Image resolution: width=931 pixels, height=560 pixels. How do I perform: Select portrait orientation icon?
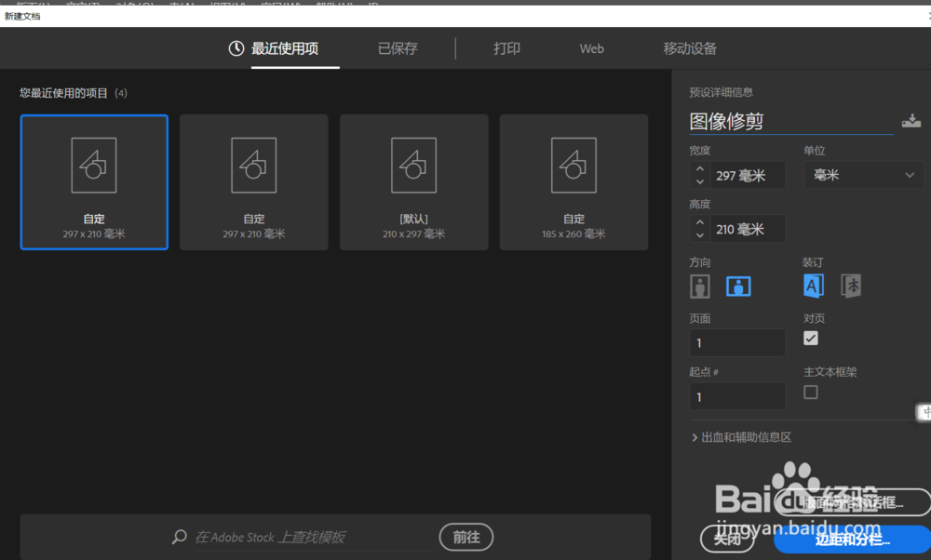click(x=700, y=287)
